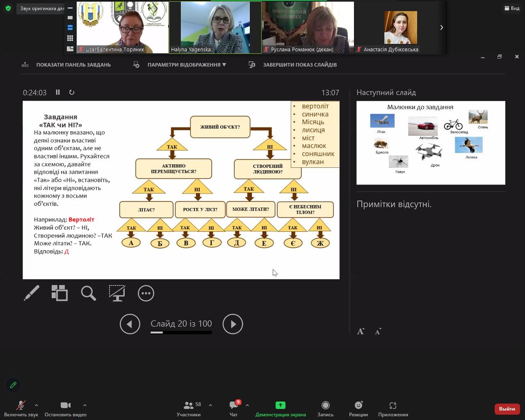Open the Чат panel
Viewport: 525px width, 420px height.
234,409
